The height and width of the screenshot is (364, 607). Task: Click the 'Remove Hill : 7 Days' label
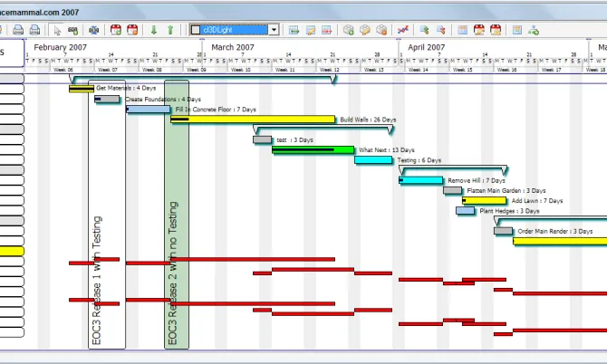coord(477,181)
